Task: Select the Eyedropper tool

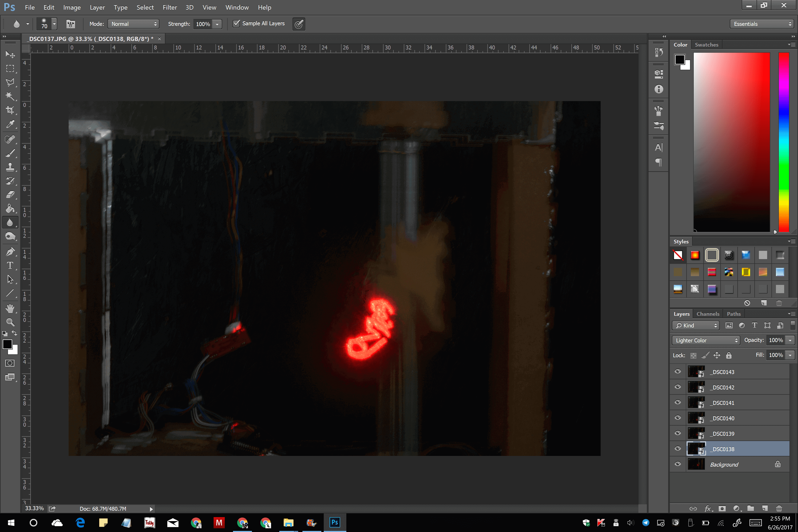Action: pos(10,124)
